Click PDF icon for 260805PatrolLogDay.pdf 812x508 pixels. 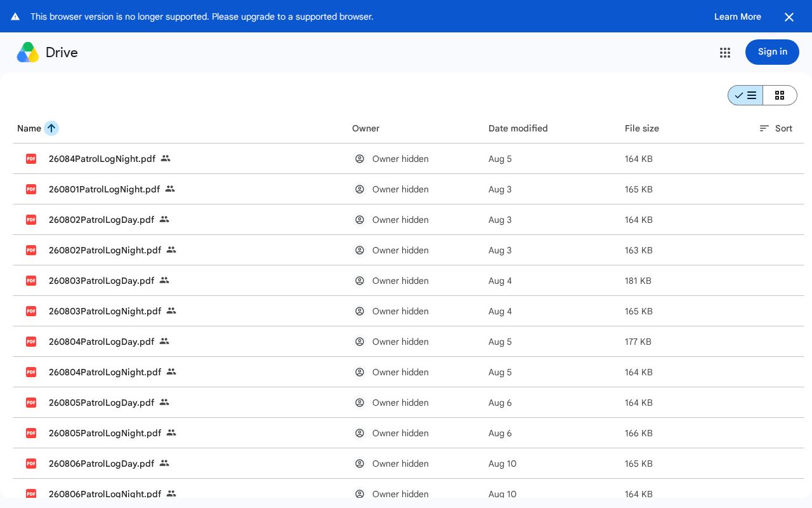pyautogui.click(x=31, y=403)
